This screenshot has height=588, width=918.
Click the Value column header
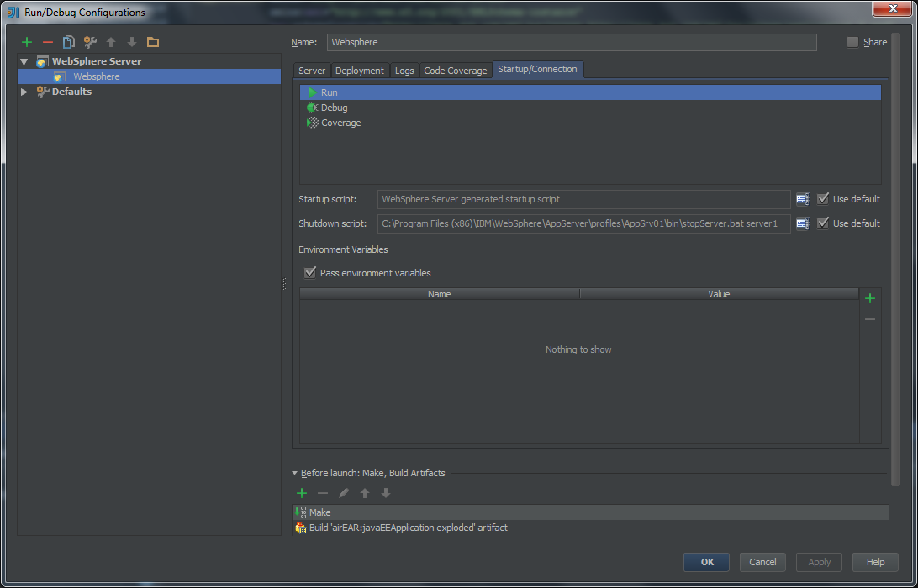point(719,294)
